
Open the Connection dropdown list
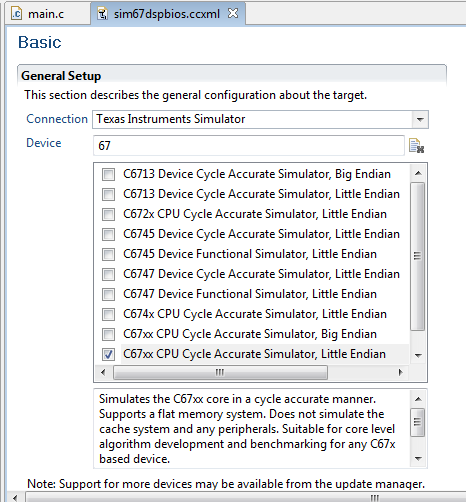click(x=420, y=119)
